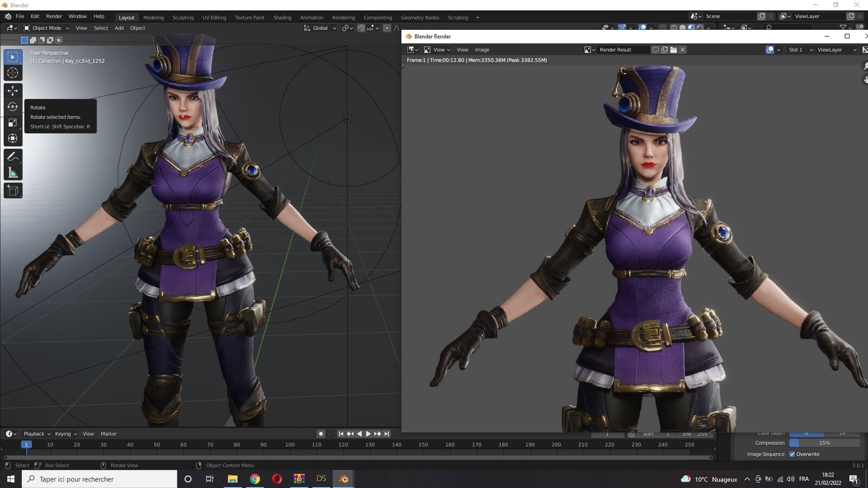Image resolution: width=868 pixels, height=488 pixels.
Task: Jump to the timeline start frame
Action: [341, 434]
